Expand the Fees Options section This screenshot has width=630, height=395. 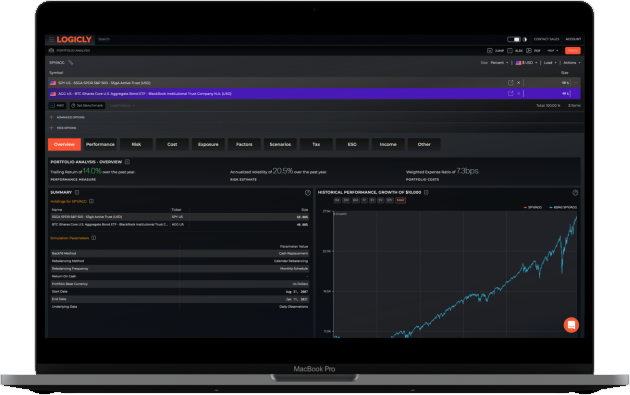tap(63, 128)
